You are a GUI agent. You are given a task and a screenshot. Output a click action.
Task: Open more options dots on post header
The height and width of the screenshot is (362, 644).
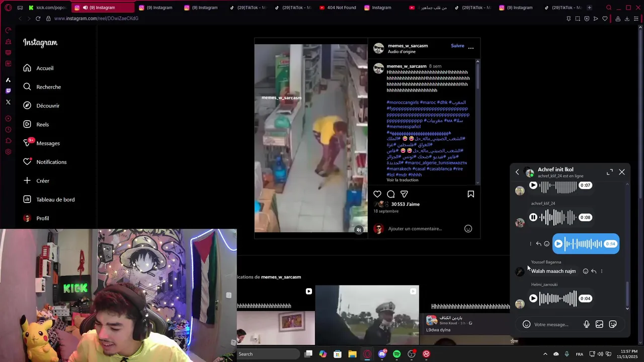point(471,48)
